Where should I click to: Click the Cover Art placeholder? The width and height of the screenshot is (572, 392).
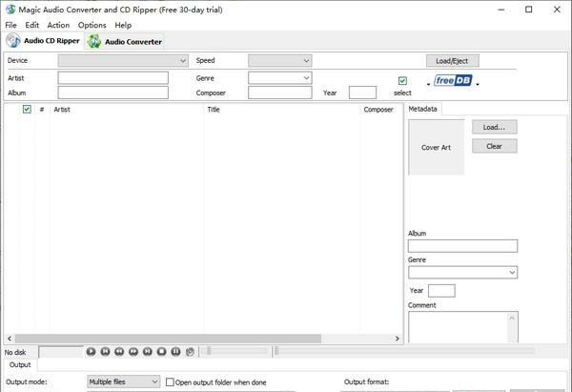point(437,147)
